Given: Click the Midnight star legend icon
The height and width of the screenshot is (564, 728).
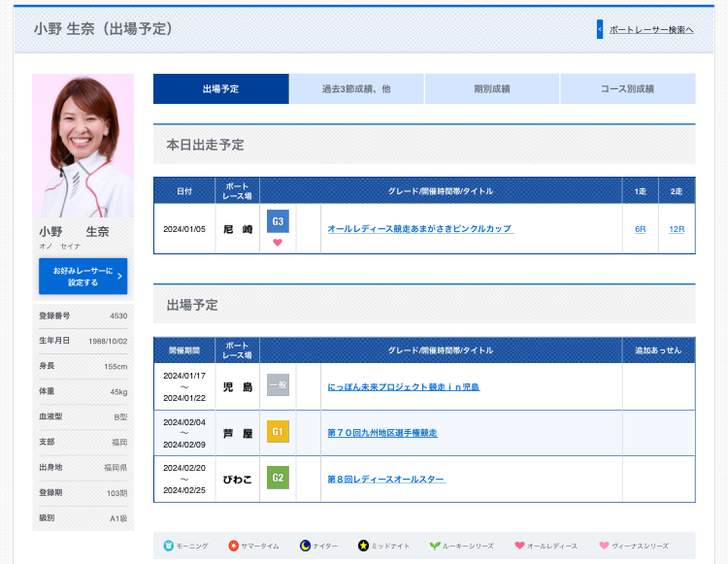Looking at the screenshot, I should click(x=363, y=546).
